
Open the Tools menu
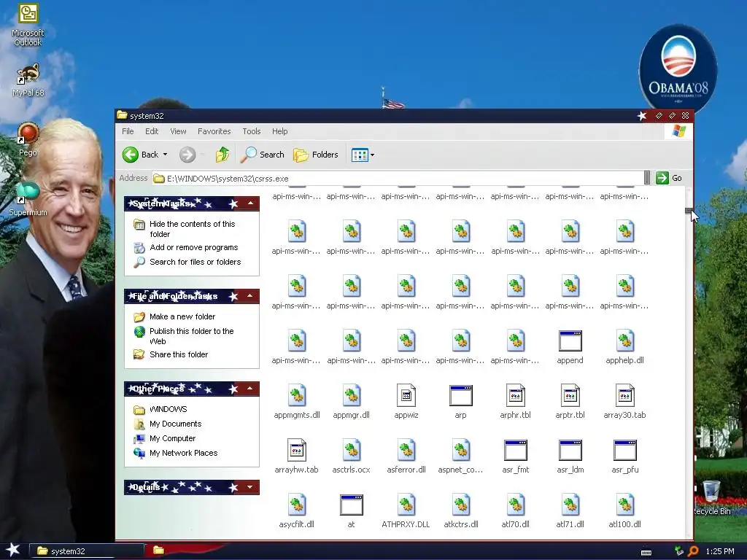(x=252, y=131)
